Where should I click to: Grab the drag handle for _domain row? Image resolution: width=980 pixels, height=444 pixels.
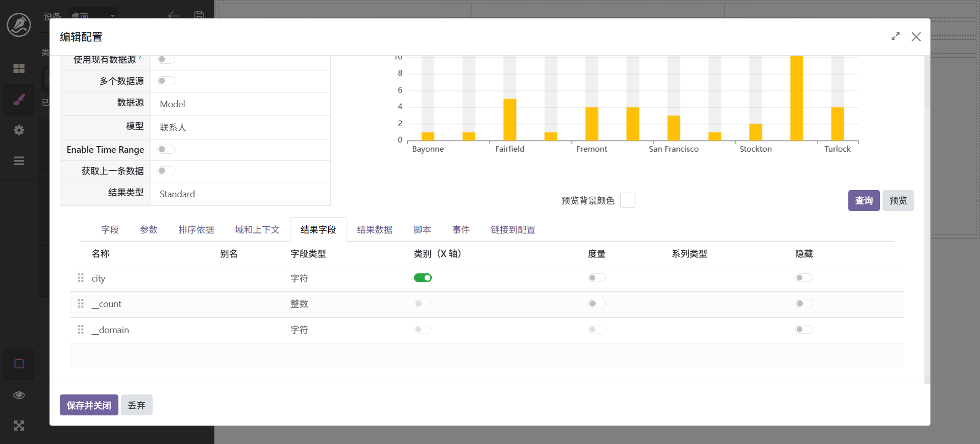click(81, 330)
